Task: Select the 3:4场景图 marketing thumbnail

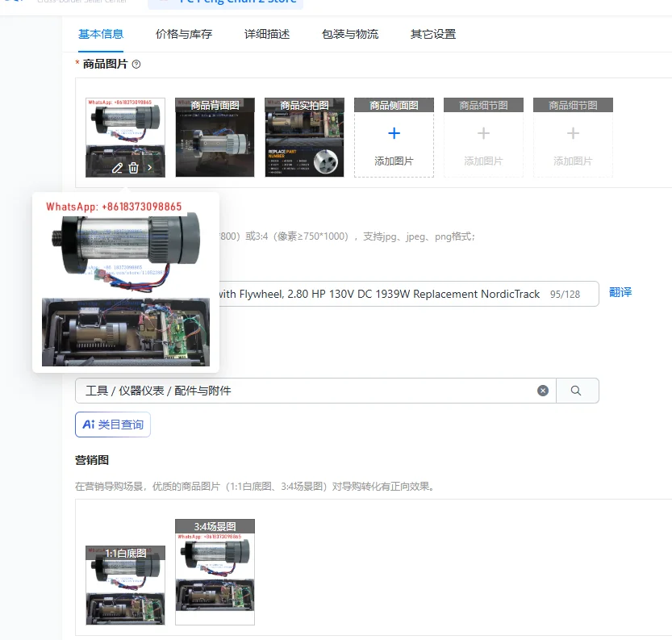Action: coord(215,572)
